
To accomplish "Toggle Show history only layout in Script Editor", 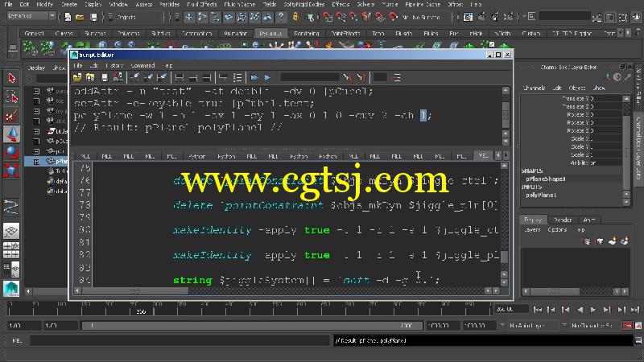I will [x=180, y=77].
